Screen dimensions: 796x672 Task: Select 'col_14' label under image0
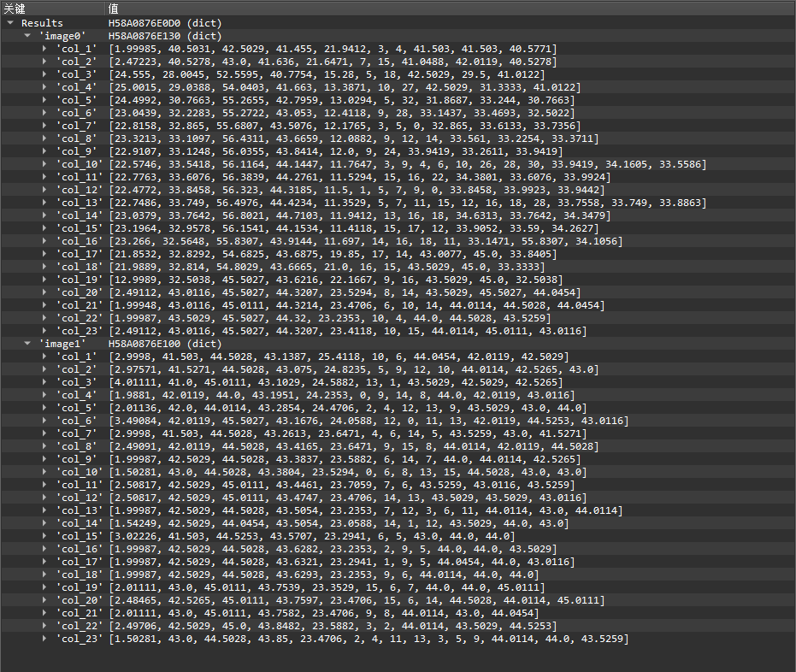pos(80,215)
